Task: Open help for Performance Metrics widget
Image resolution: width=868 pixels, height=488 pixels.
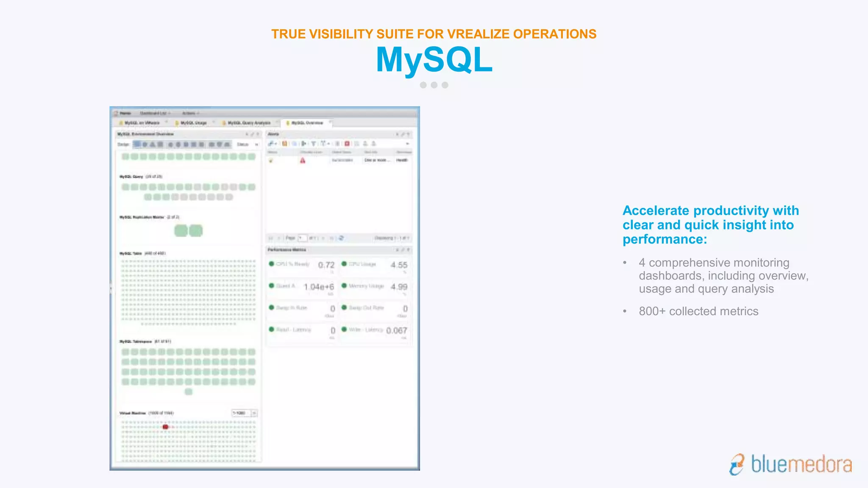Action: 408,250
